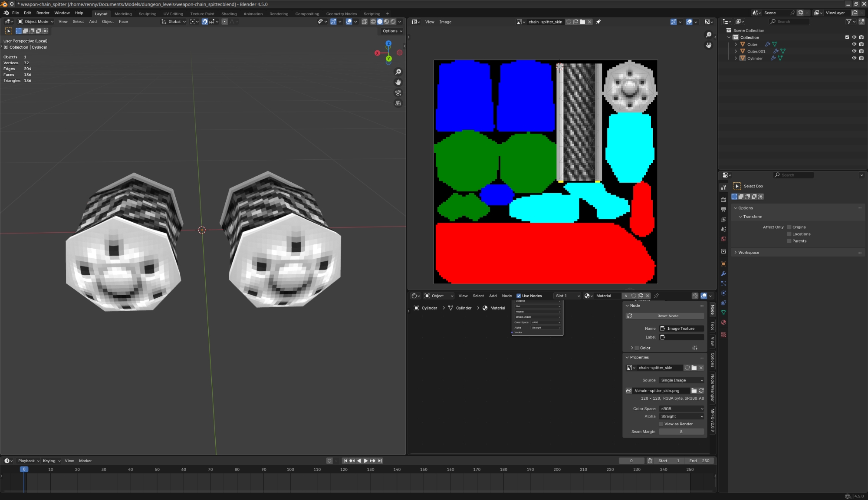Switch to the orthographic/perspective grid icon
The width and height of the screenshot is (868, 500).
coord(398,103)
